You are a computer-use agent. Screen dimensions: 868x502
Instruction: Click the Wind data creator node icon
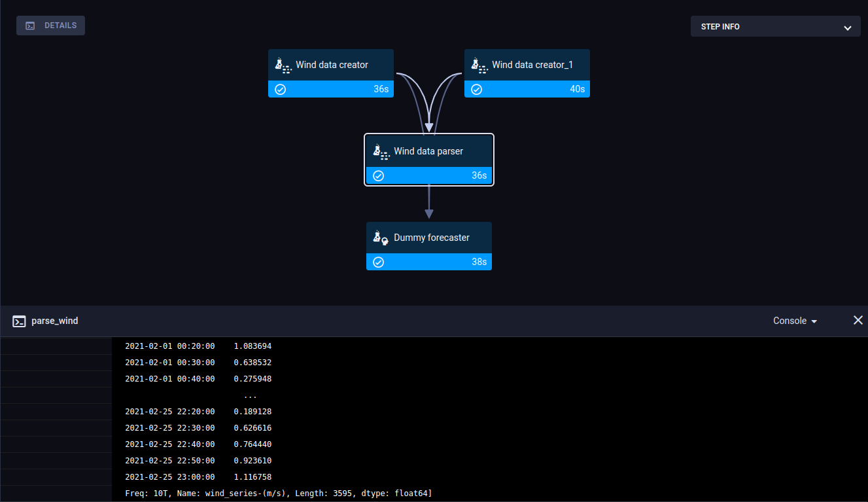pos(283,65)
